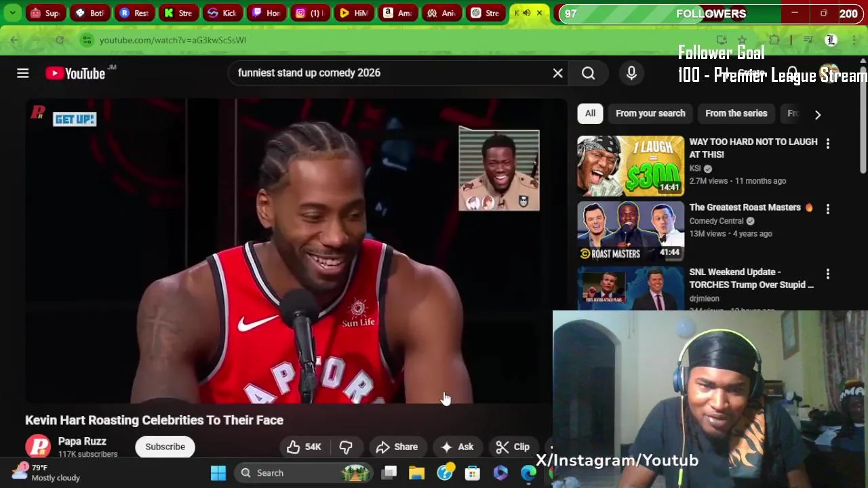Create a Clip of the video
Image resolution: width=868 pixels, height=488 pixels.
(x=513, y=447)
